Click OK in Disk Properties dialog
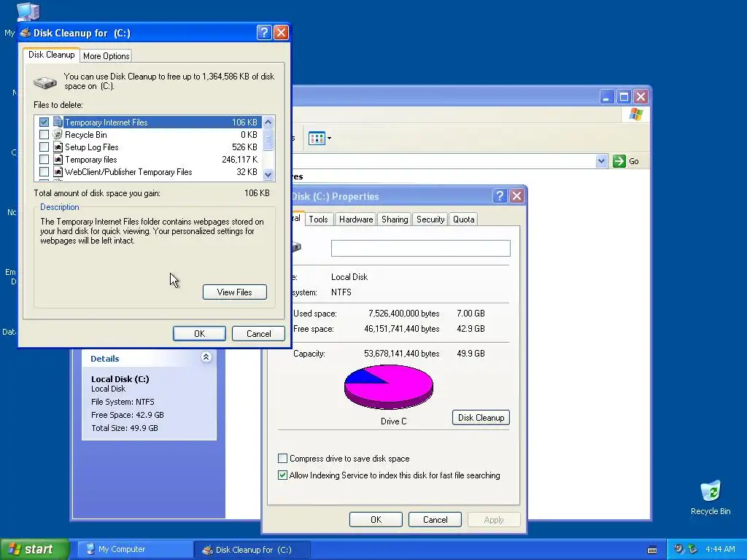The height and width of the screenshot is (560, 747). point(376,519)
